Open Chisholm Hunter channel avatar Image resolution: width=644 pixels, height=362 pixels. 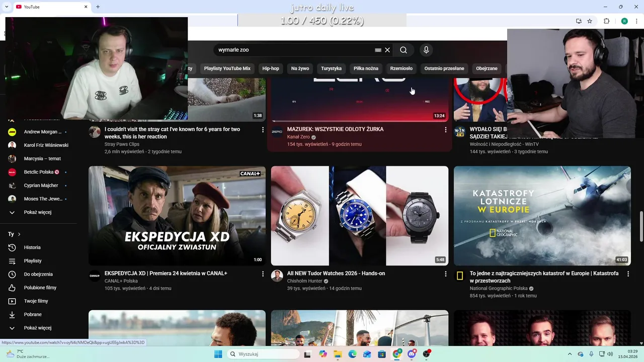point(277,276)
